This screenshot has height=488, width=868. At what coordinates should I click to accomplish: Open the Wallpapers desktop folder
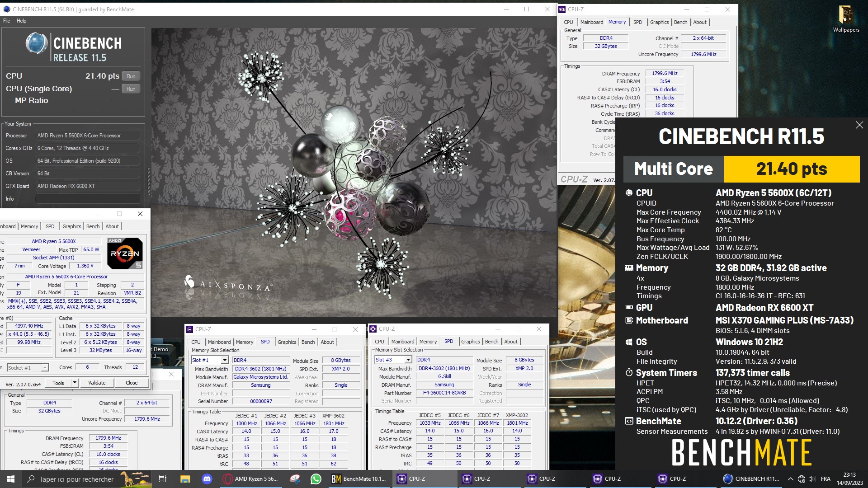pyautogui.click(x=846, y=19)
